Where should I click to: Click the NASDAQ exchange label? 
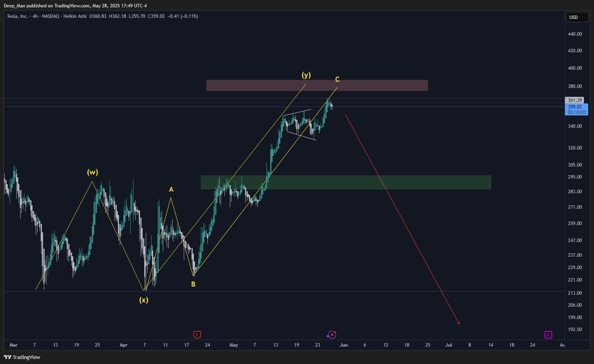click(50, 16)
